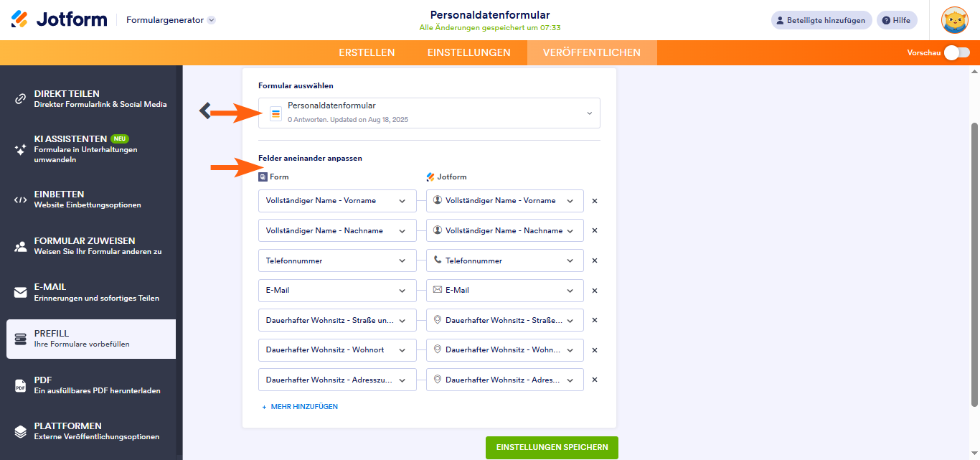Open Jotform Telefonnummer field dropdown
The image size is (980, 460).
pos(504,260)
